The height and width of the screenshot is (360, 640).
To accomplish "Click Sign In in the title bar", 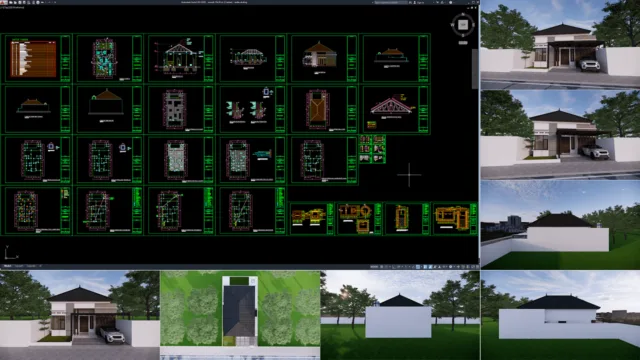I will point(420,2).
